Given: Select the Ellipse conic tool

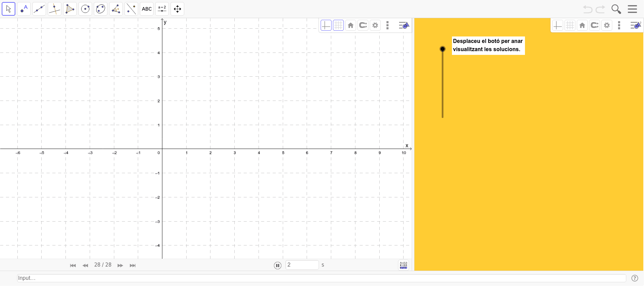Looking at the screenshot, I should click(101, 9).
